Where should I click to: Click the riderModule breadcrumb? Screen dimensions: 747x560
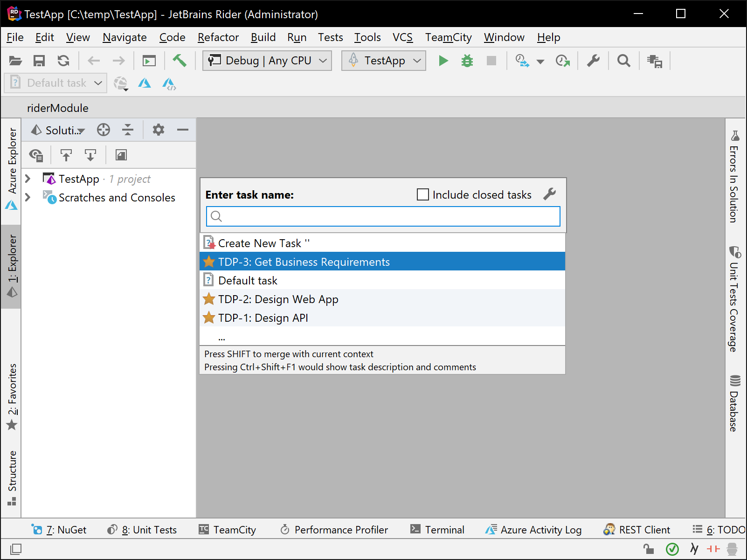click(58, 108)
